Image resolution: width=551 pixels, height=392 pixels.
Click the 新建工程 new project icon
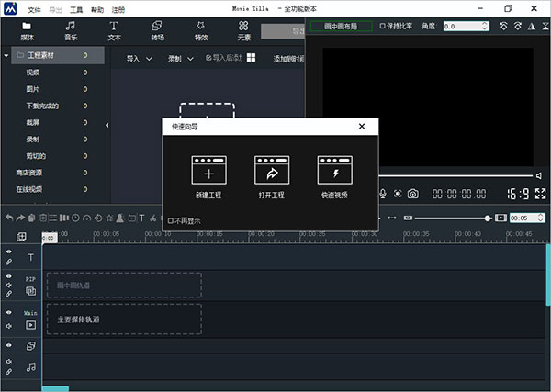[x=208, y=170]
